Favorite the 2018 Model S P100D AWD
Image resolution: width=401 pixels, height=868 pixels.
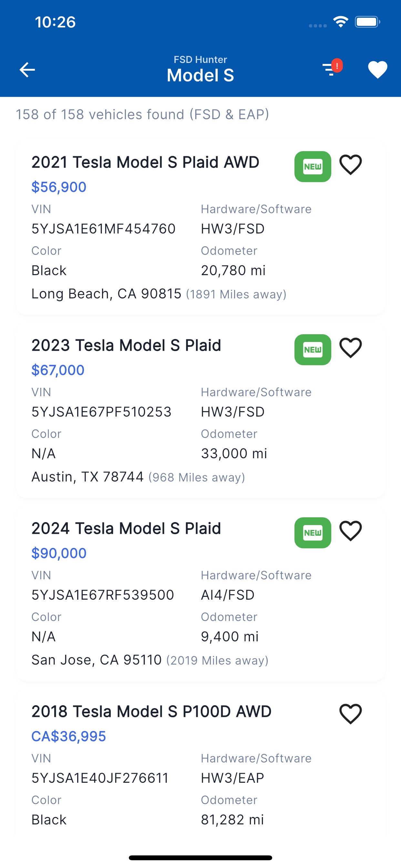(x=350, y=714)
